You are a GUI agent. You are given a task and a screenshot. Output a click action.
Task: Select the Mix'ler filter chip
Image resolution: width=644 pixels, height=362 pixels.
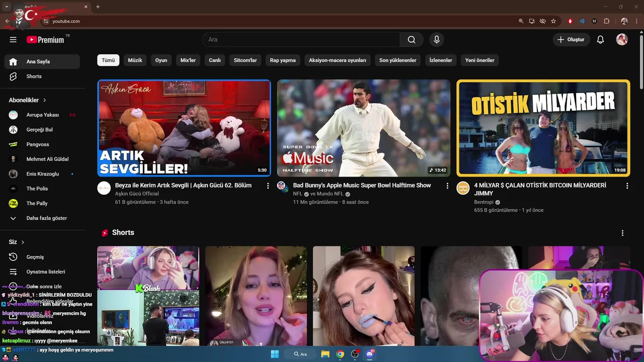coord(188,60)
